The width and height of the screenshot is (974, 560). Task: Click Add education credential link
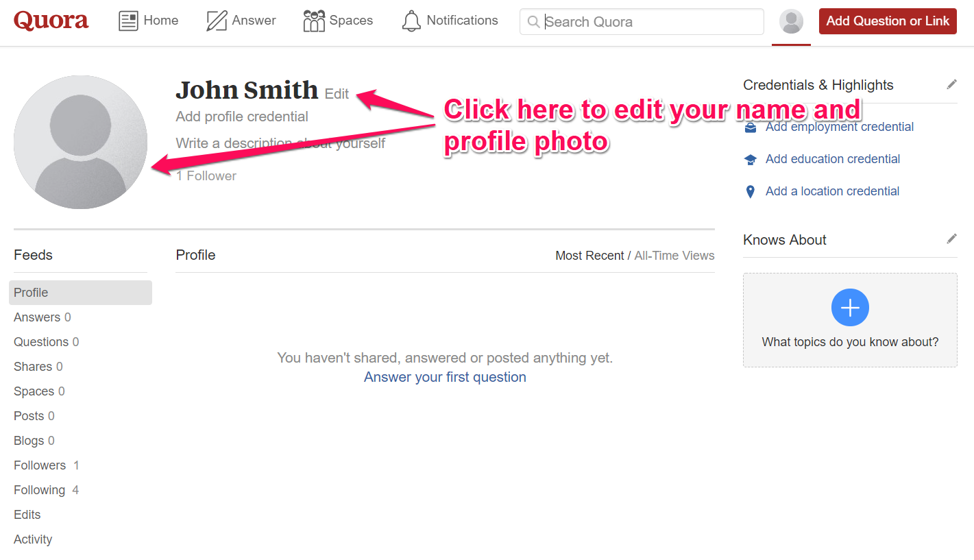833,159
